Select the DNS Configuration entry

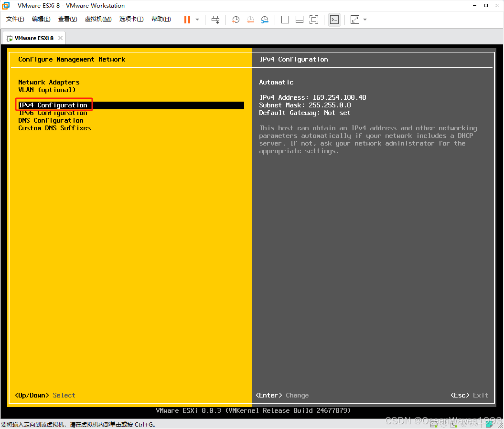[x=51, y=120]
